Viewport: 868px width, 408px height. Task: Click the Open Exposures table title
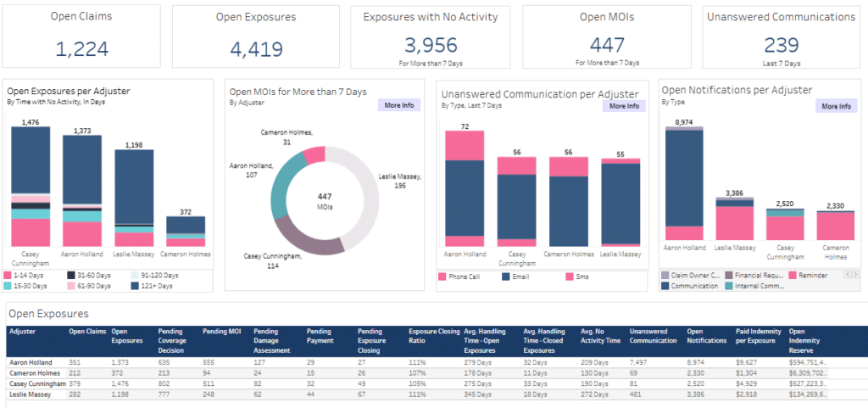(48, 314)
